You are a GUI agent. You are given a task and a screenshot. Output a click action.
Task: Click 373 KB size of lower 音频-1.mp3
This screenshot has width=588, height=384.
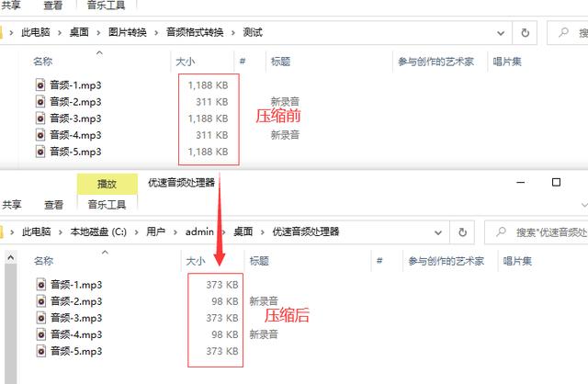(x=222, y=285)
